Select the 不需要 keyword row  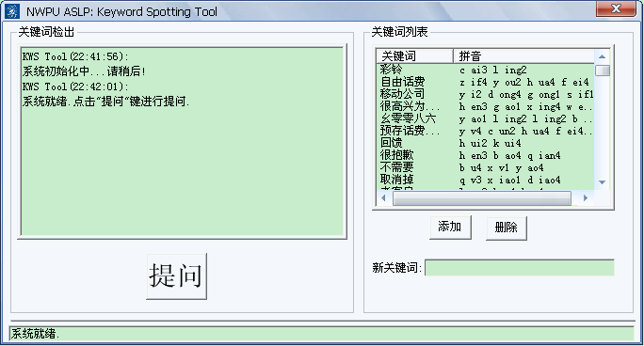[x=485, y=167]
